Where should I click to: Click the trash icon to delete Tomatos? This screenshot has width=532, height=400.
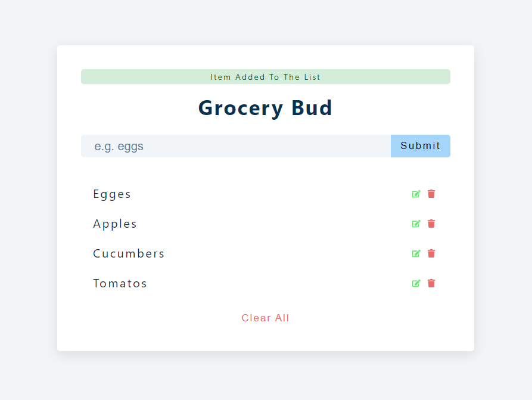[431, 283]
